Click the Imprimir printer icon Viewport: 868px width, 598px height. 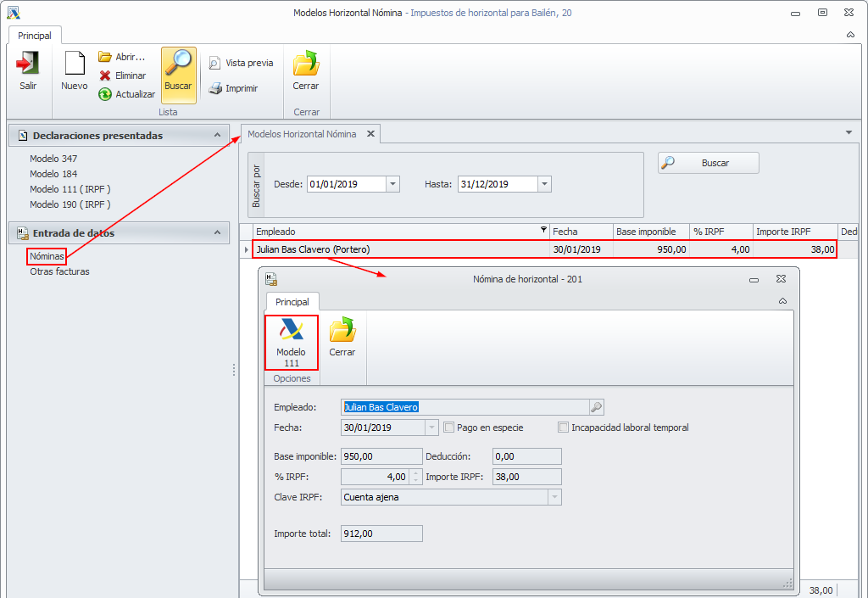point(216,88)
